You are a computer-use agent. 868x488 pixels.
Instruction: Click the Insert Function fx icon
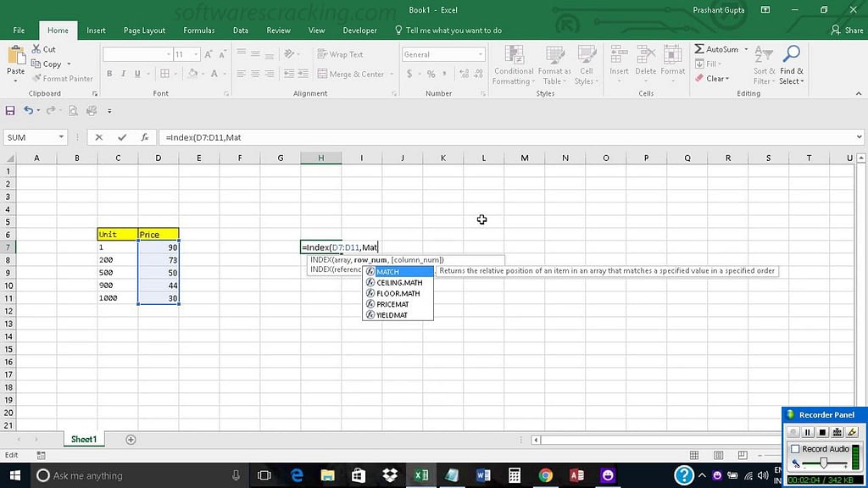click(x=144, y=137)
